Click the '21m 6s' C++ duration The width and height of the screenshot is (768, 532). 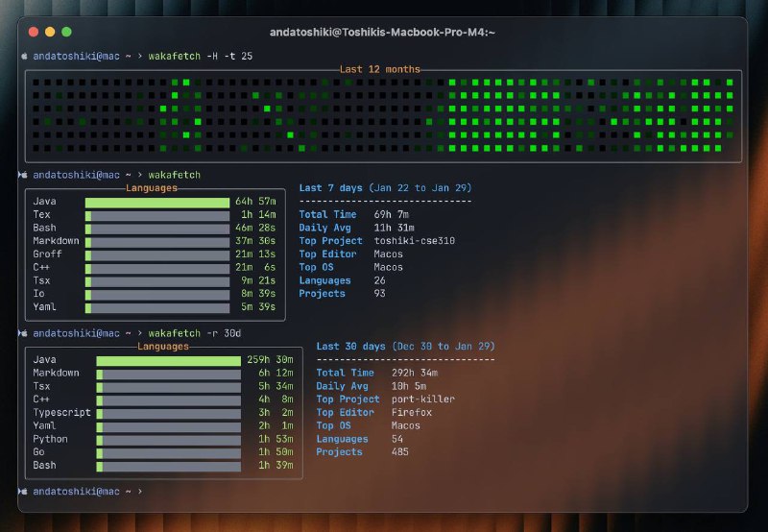point(255,267)
